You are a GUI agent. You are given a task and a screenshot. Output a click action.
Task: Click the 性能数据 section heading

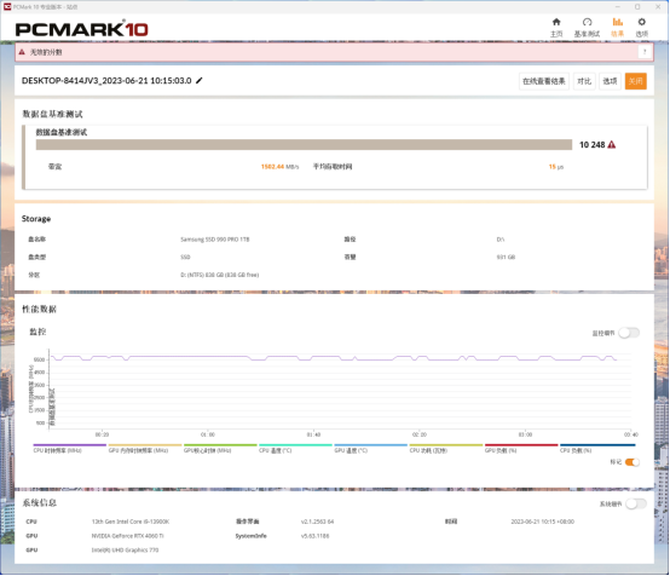39,309
